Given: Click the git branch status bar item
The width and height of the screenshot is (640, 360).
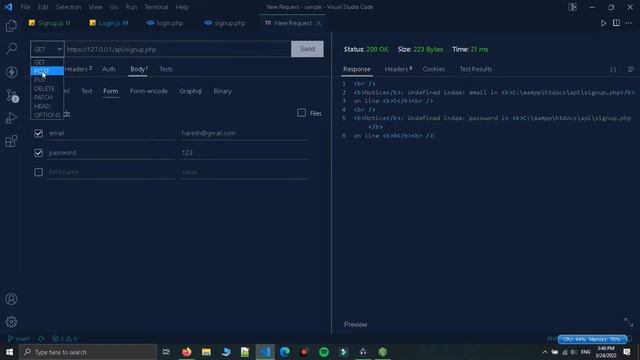Looking at the screenshot, I should pyautogui.click(x=19, y=339).
